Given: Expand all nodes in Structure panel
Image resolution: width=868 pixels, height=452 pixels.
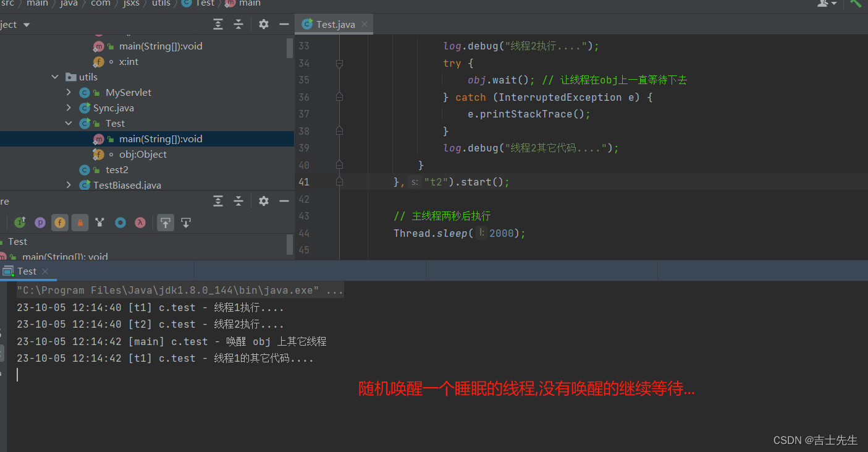Looking at the screenshot, I should 218,201.
